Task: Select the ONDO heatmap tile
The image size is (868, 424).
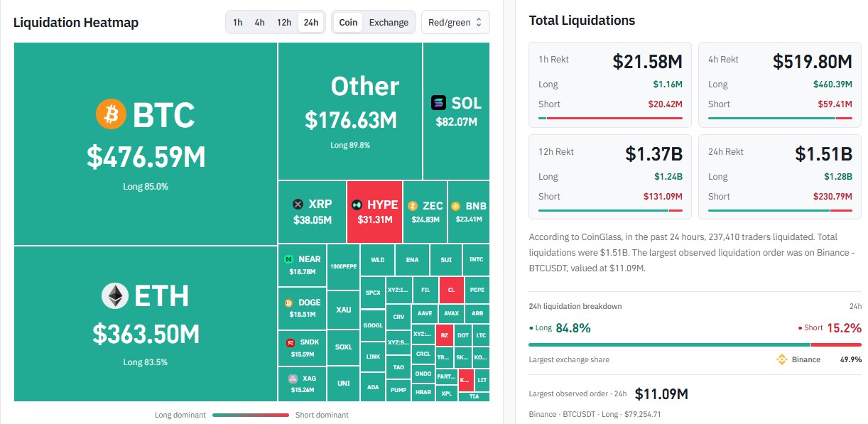Action: pos(423,374)
